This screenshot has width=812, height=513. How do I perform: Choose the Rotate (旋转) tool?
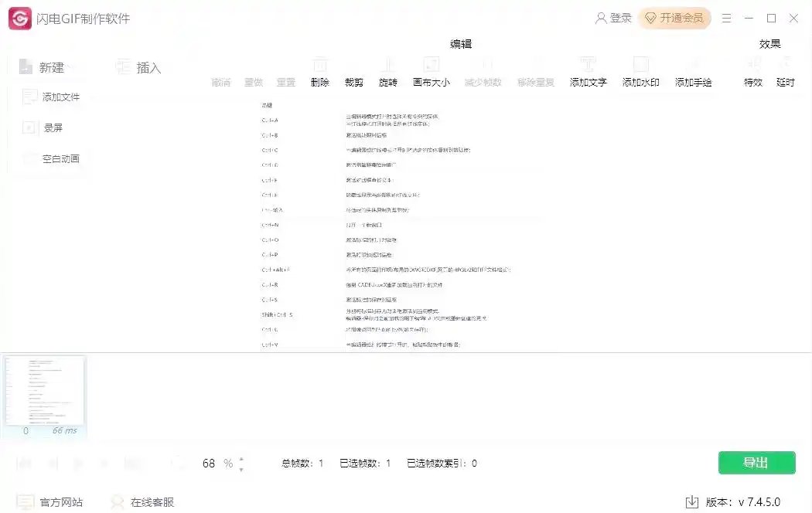pyautogui.click(x=387, y=73)
